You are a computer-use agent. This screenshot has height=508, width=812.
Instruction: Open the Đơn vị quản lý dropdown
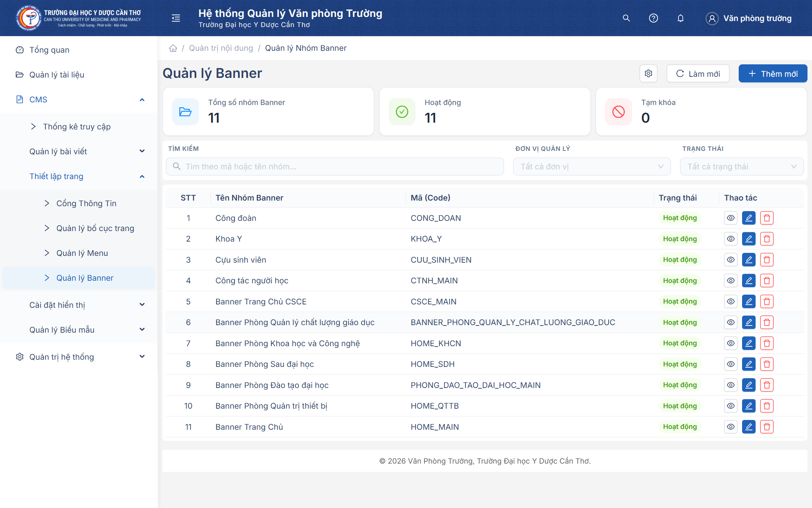[592, 166]
